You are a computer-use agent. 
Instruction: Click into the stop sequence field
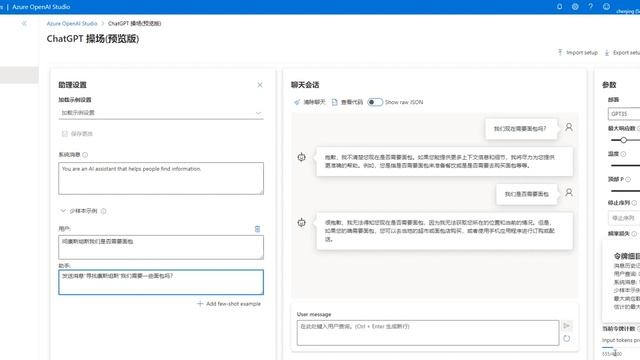tap(624, 218)
